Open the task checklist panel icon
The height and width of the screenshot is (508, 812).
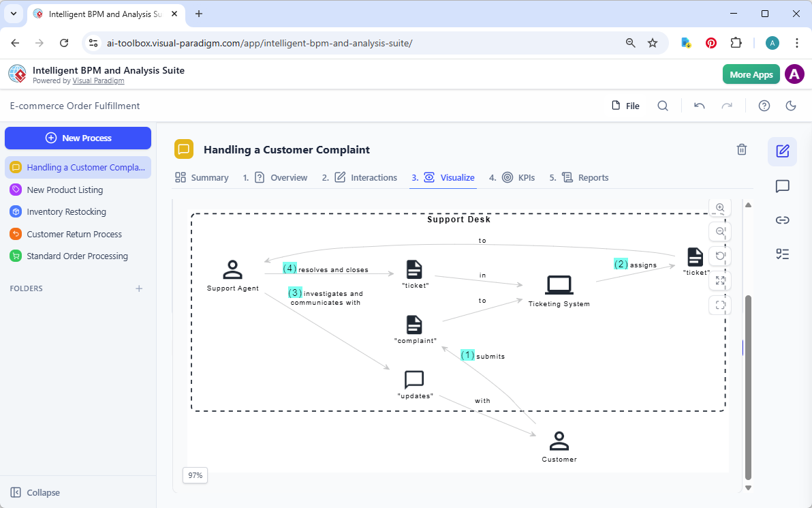[x=782, y=254]
